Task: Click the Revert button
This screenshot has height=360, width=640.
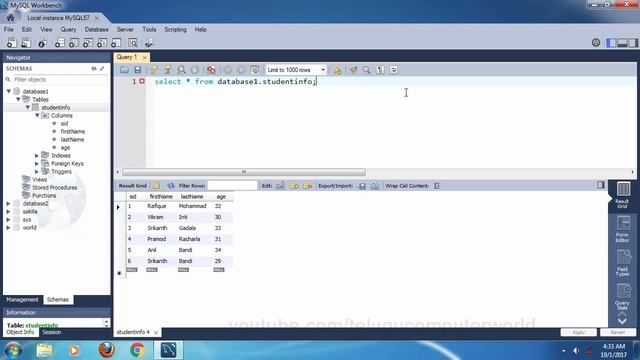Action: point(618,332)
